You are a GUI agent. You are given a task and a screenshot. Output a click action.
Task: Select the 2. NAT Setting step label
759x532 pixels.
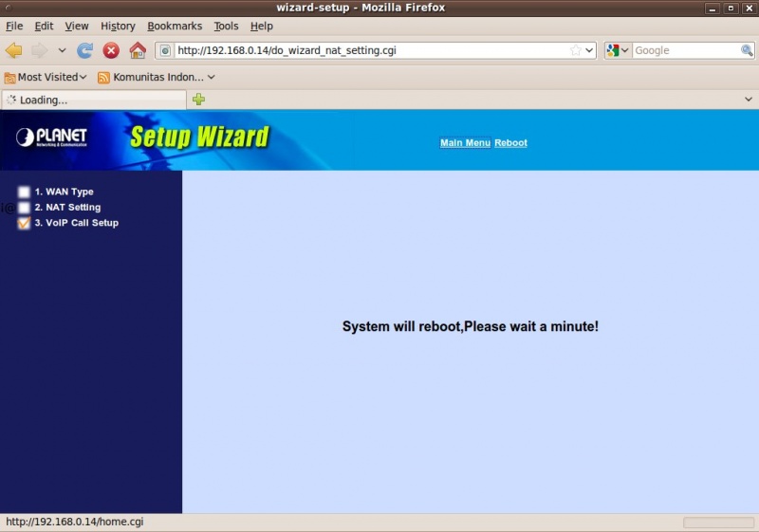coord(67,207)
